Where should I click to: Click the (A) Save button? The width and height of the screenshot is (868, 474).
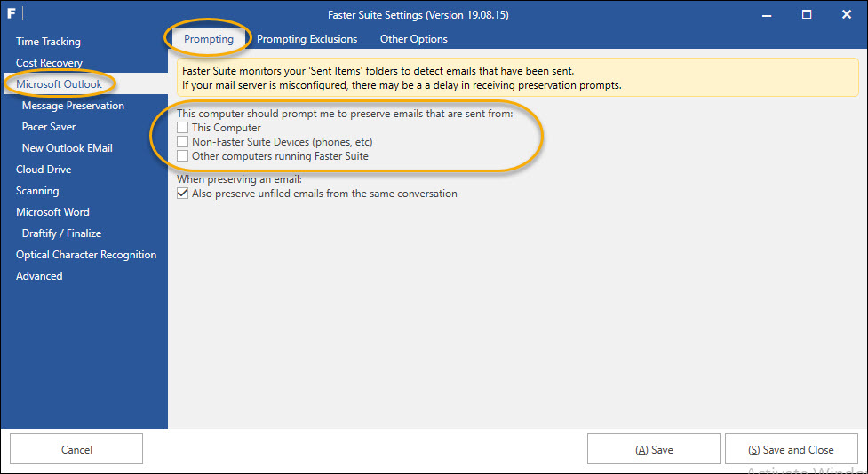coord(654,449)
